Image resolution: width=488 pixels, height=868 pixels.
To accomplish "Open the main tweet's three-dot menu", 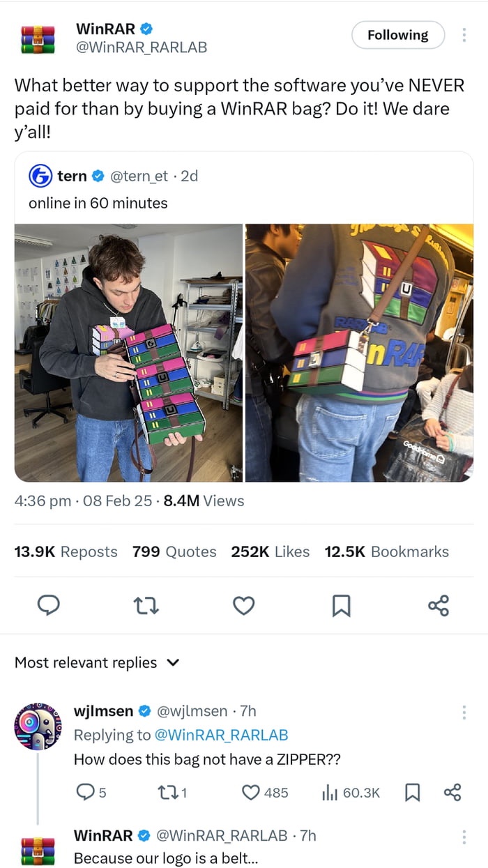I will click(x=464, y=35).
